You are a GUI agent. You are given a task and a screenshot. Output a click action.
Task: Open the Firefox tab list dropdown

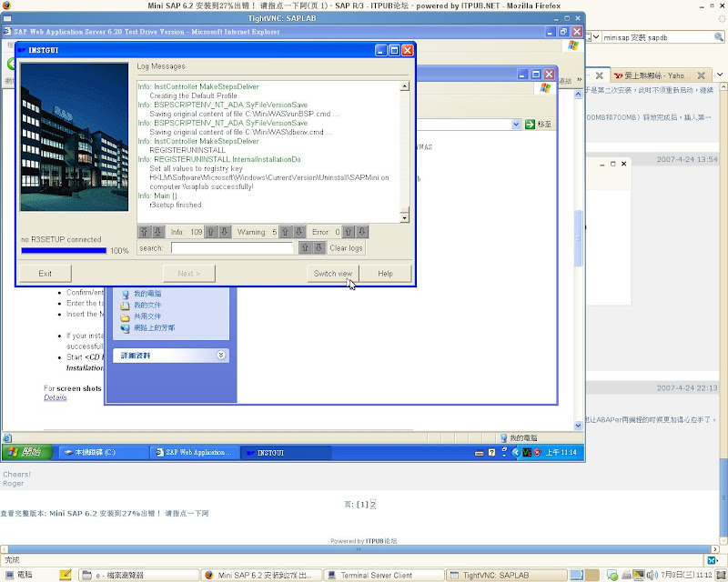pyautogui.click(x=720, y=75)
